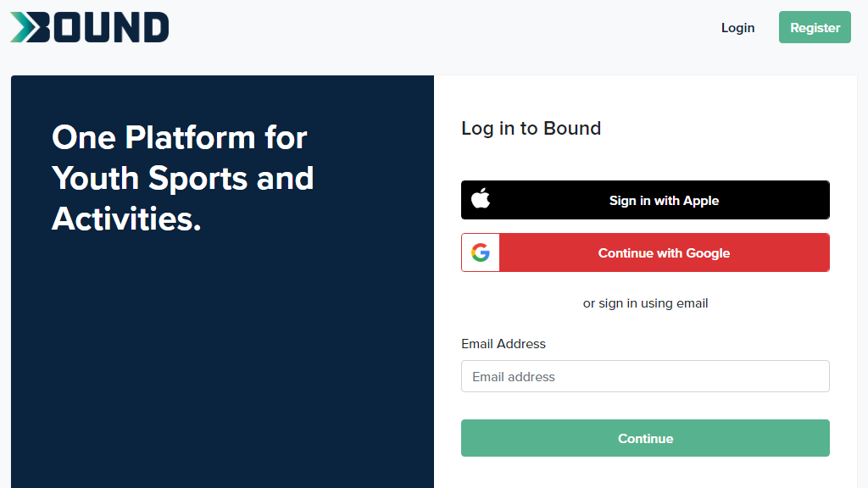Viewport: 868px width, 488px height.
Task: Click the word Google on the red button
Action: point(708,253)
